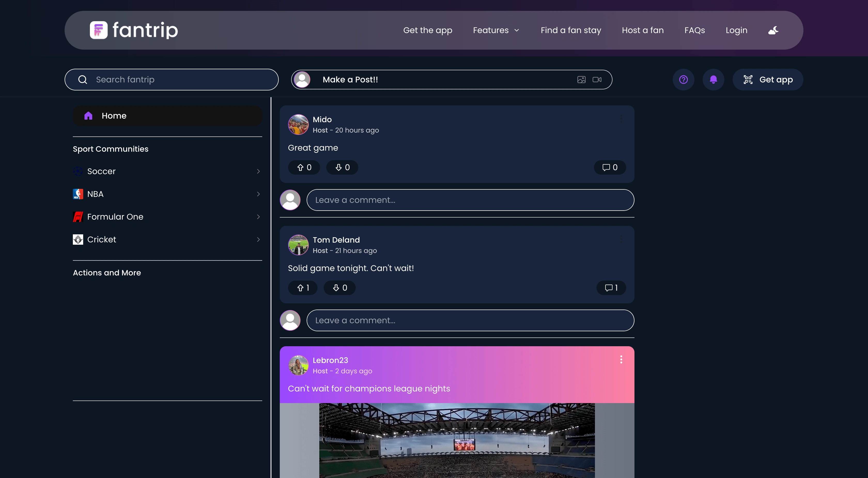This screenshot has height=478, width=868.
Task: Select Home in sidebar
Action: coord(167,115)
